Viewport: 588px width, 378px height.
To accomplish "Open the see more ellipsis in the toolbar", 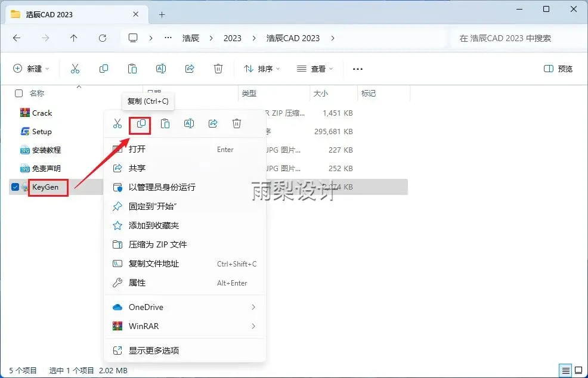I will pyautogui.click(x=358, y=69).
